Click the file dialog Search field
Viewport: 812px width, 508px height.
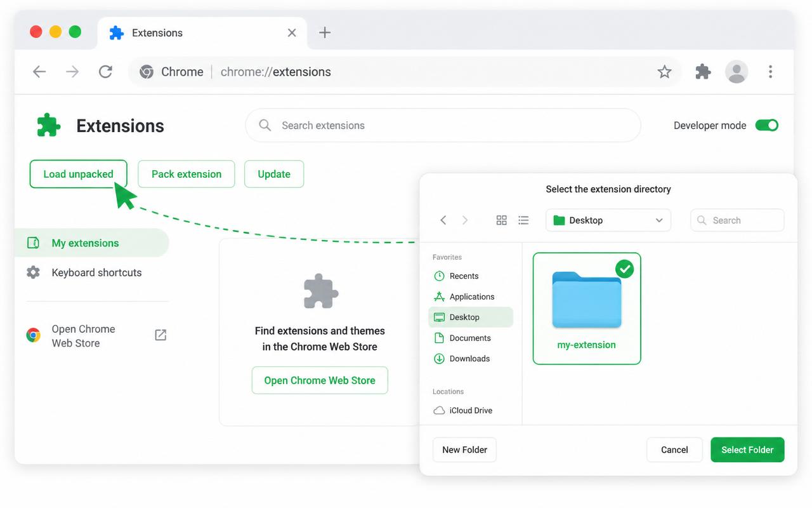pyautogui.click(x=737, y=220)
